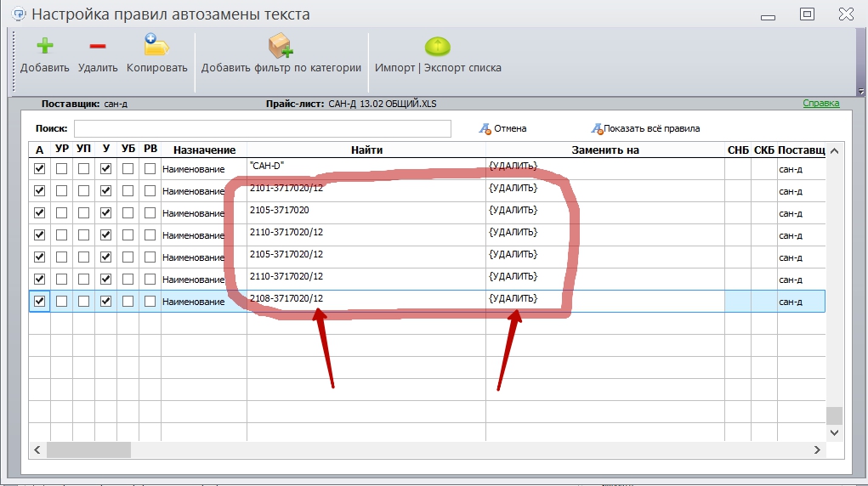The height and width of the screenshot is (486, 868).
Task: Click the horizontal scrollbar left arrow
Action: (x=37, y=450)
